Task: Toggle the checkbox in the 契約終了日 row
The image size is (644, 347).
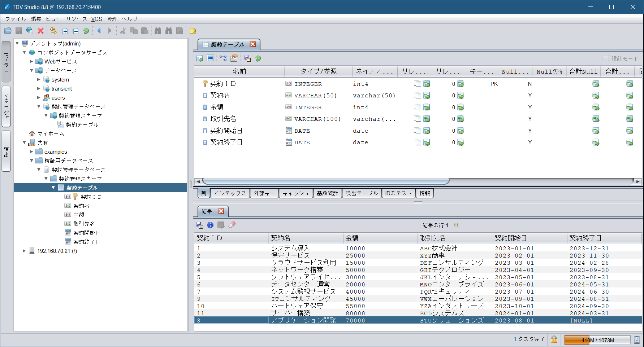Action: [418, 142]
